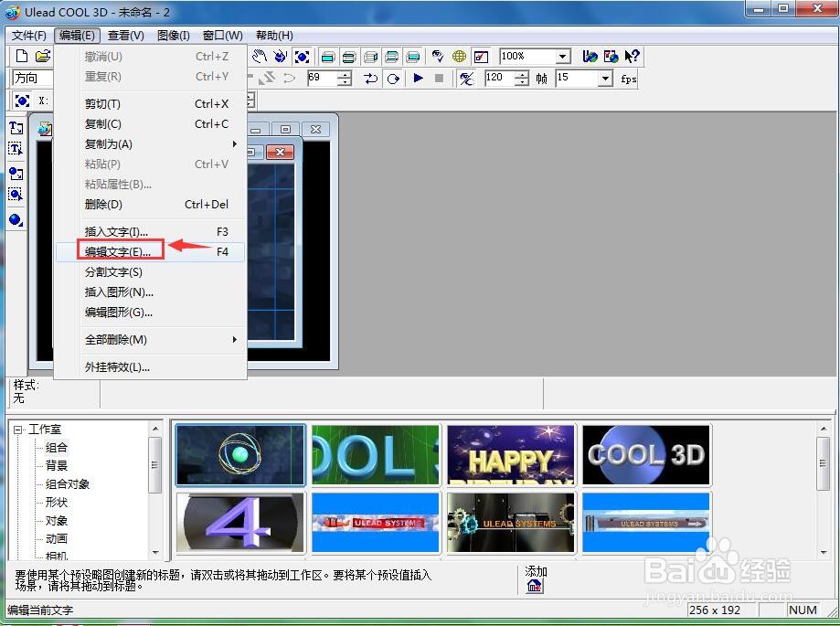Viewport: 840px width, 626px height.
Task: Toggle the Front Face selection icon
Action: 328,57
